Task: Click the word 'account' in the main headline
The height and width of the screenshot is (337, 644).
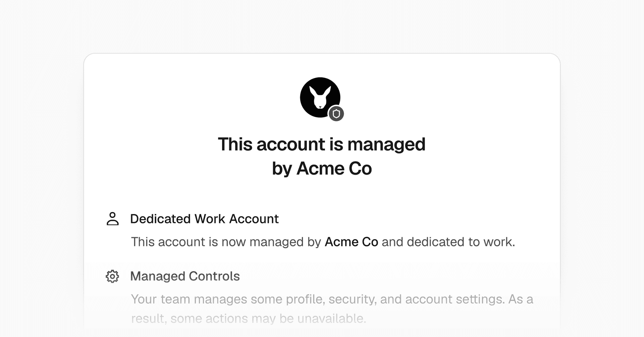Action: [x=291, y=144]
